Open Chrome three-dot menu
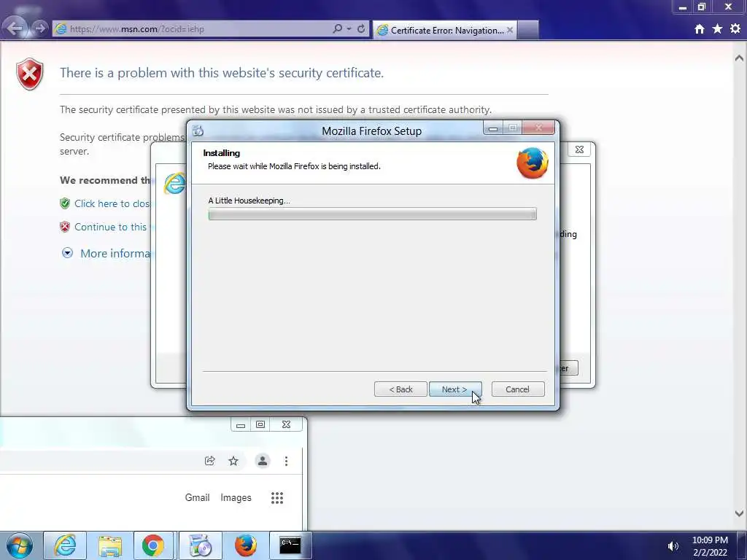 pos(286,461)
